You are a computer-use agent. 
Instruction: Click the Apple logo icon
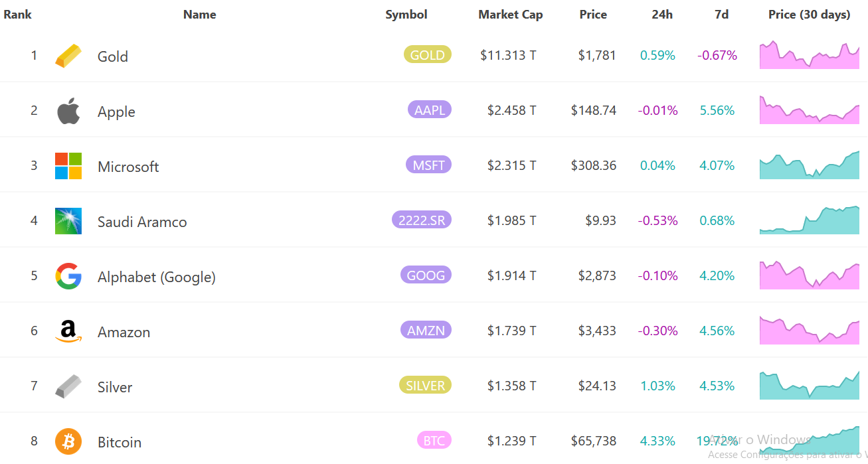68,111
